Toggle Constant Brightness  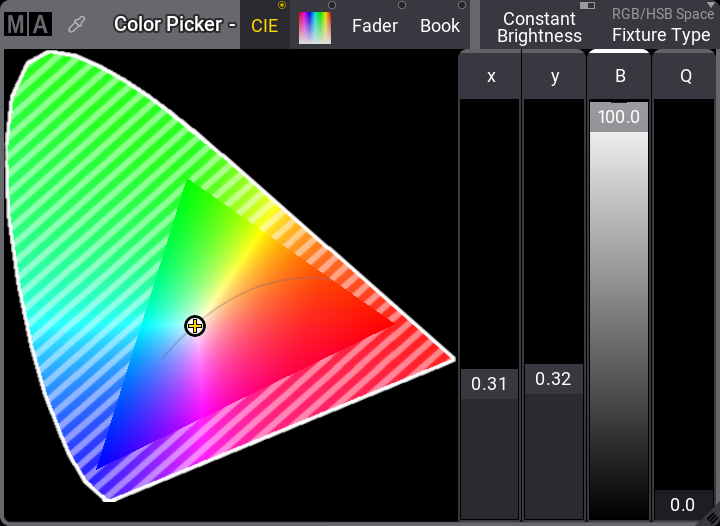540,26
